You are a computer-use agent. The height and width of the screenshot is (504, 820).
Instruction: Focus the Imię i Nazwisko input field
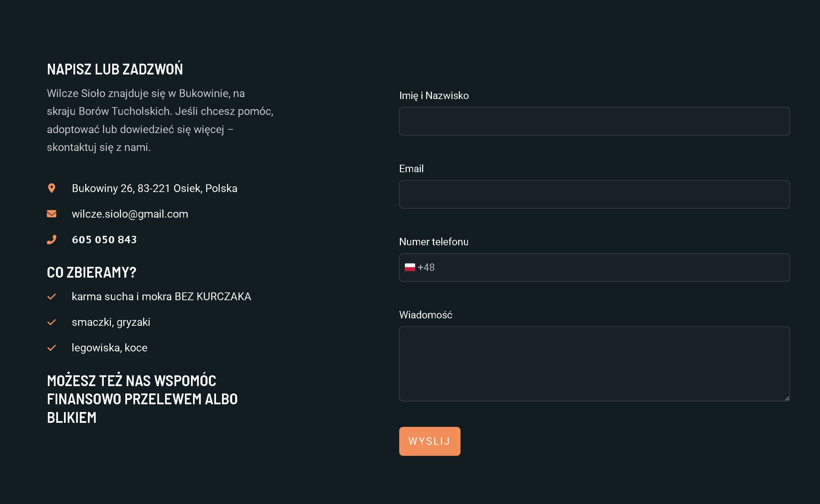point(594,121)
